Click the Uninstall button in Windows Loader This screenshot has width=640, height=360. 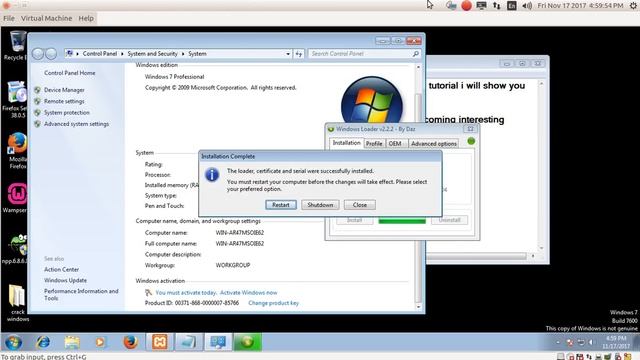449,220
